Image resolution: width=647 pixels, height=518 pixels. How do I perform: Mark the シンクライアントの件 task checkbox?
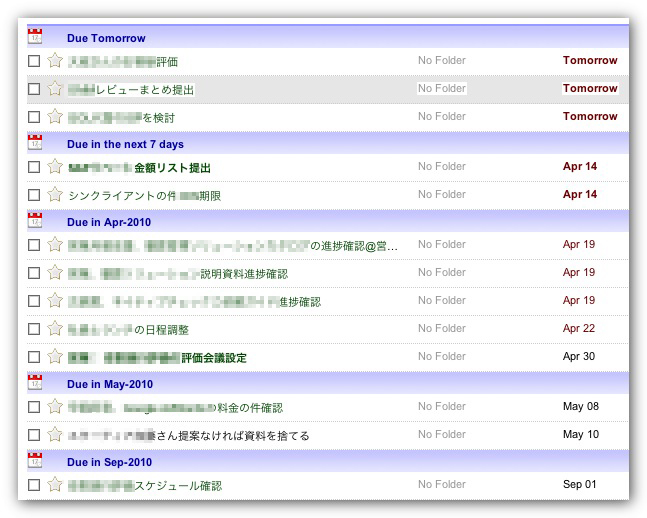(34, 195)
